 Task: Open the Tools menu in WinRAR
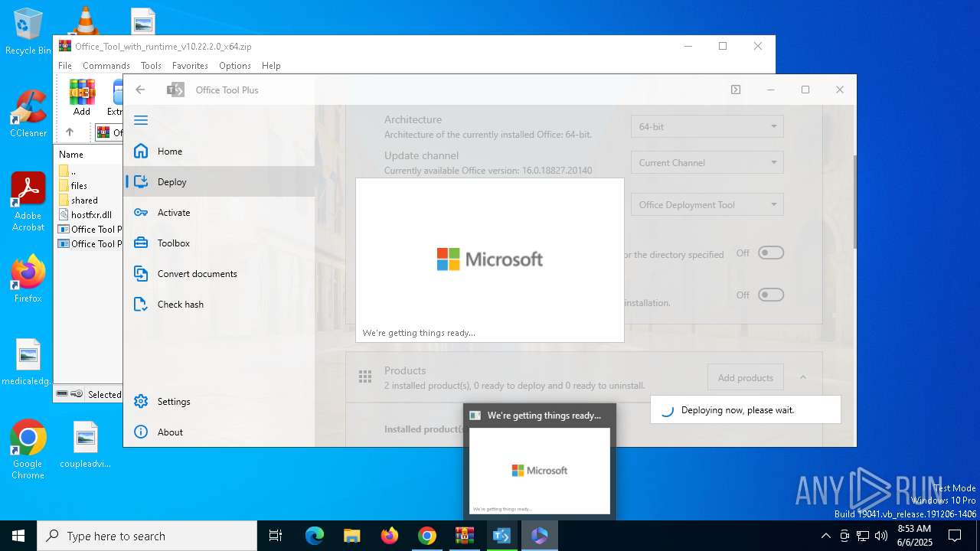tap(151, 66)
